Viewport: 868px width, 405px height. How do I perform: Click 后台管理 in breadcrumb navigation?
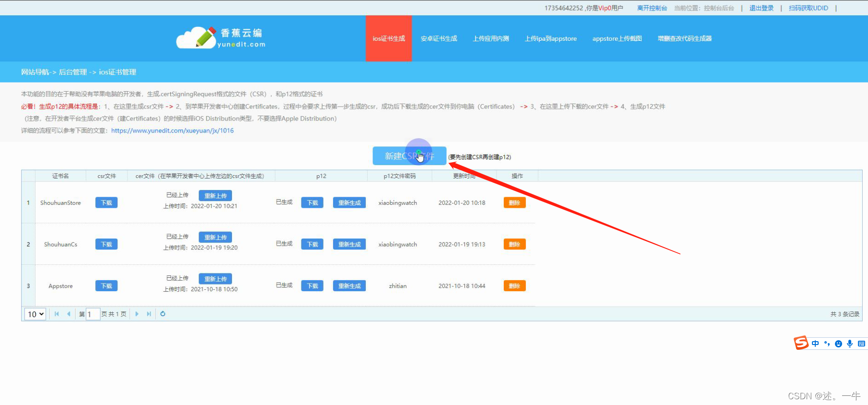[x=73, y=72]
